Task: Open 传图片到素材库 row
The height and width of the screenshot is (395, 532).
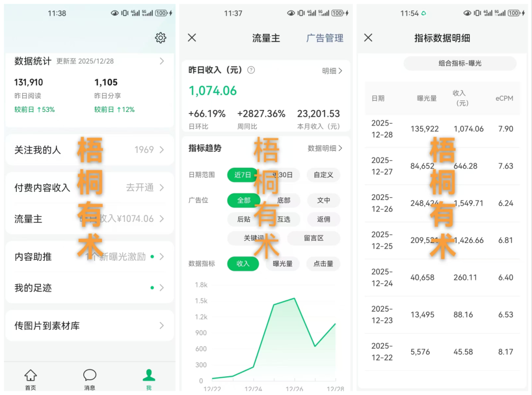Action: click(90, 325)
